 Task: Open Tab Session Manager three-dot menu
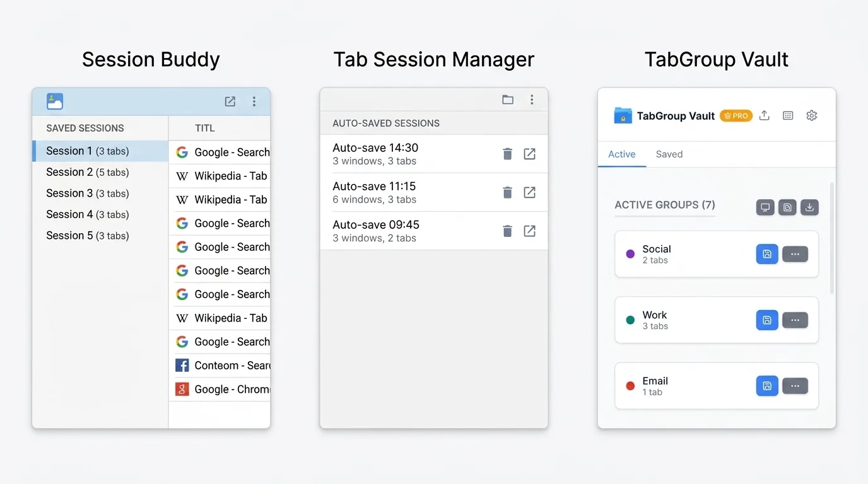(x=532, y=100)
